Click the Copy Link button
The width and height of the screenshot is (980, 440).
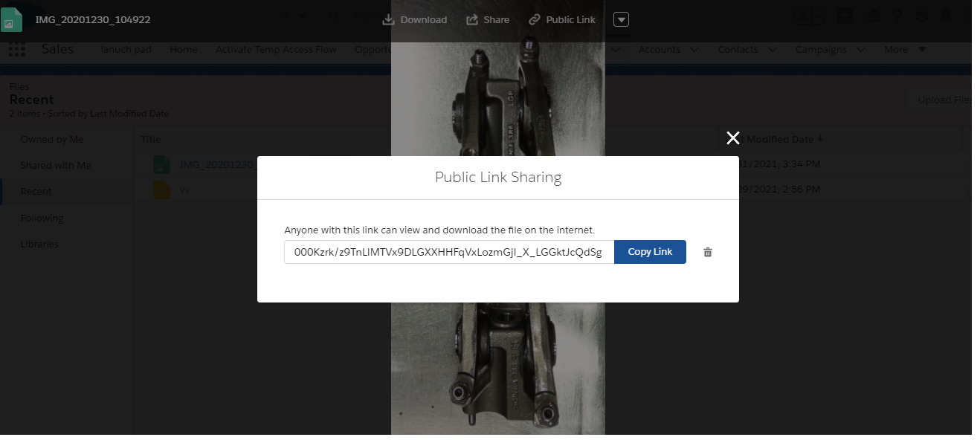pos(650,252)
